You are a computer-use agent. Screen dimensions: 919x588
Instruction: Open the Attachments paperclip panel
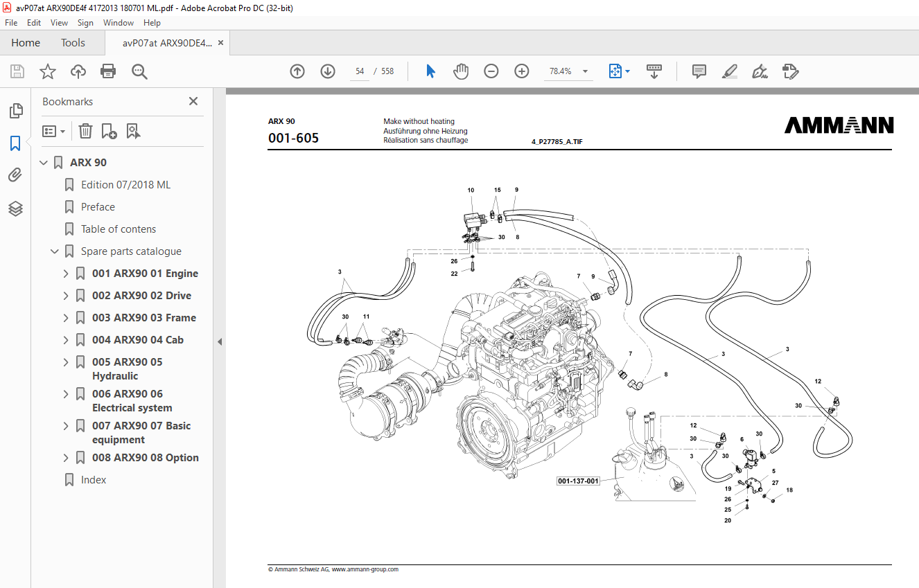click(15, 175)
